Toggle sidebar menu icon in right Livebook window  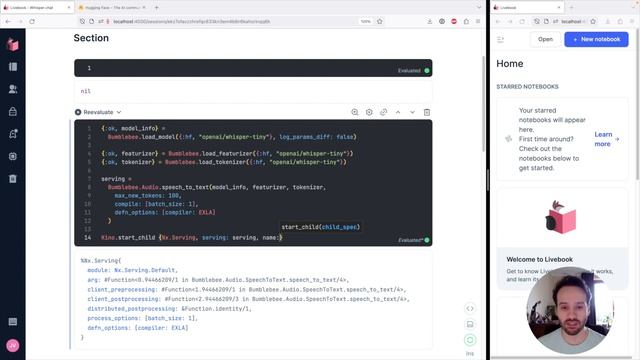pos(500,40)
